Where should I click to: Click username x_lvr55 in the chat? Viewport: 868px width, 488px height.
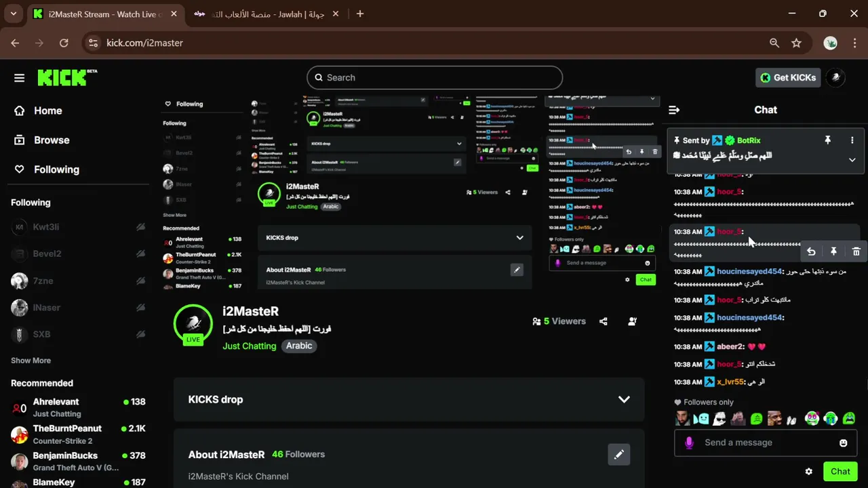(730, 382)
